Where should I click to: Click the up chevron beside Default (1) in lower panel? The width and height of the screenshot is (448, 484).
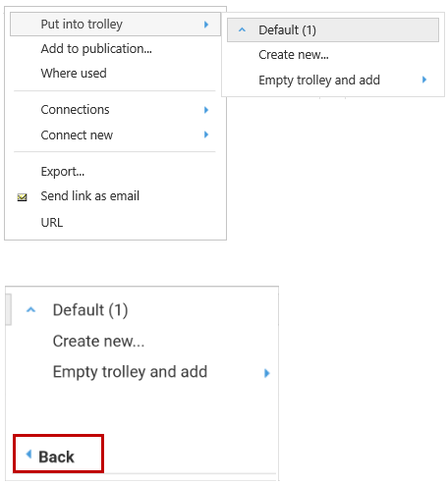tap(30, 309)
